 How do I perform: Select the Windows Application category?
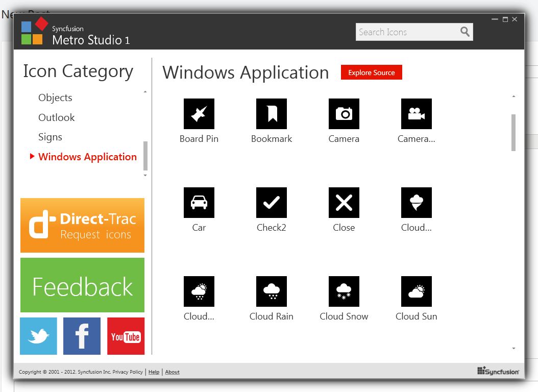pyautogui.click(x=87, y=157)
